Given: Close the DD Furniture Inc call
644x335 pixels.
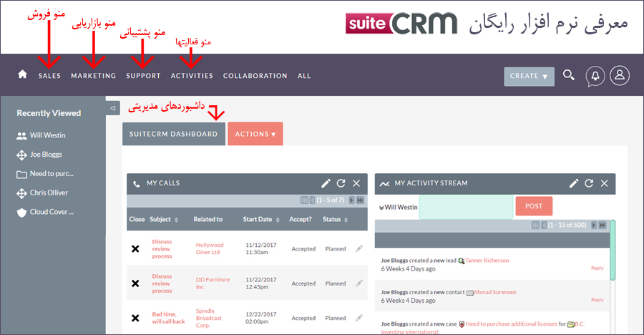Looking at the screenshot, I should point(135,283).
